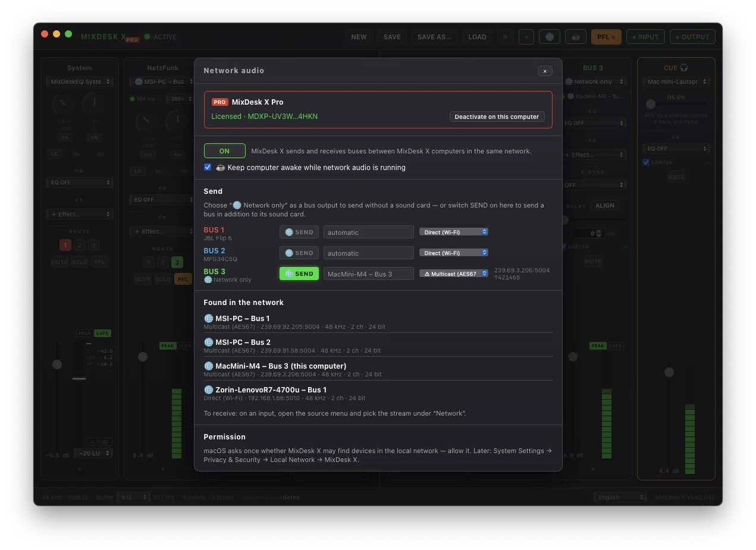Click the globe icon beside Network only label

pyautogui.click(x=208, y=279)
